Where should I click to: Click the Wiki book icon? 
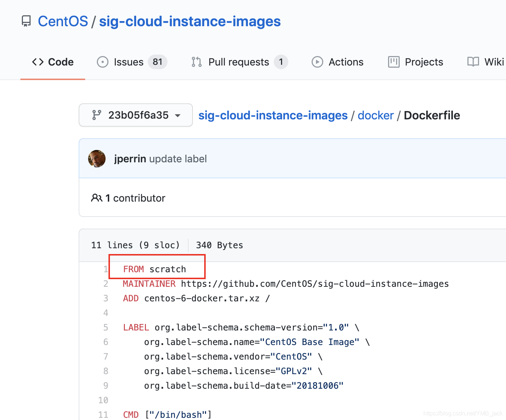473,62
